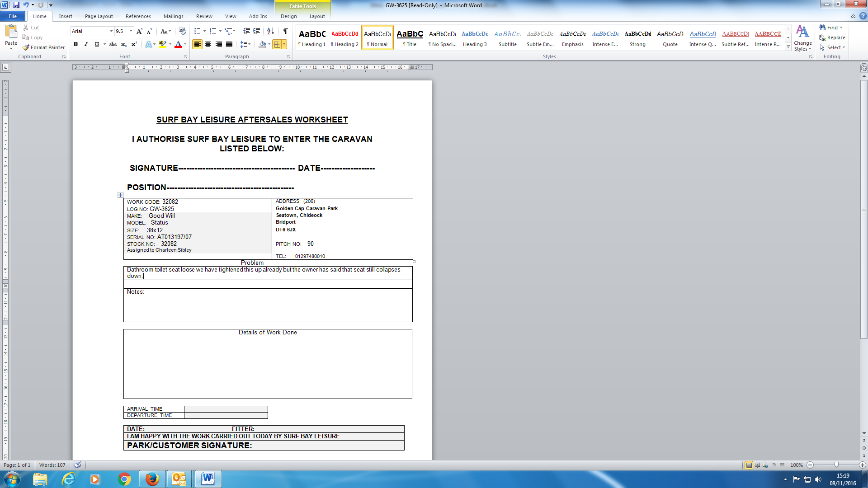
Task: Click the Grow Font icon
Action: coord(139,31)
